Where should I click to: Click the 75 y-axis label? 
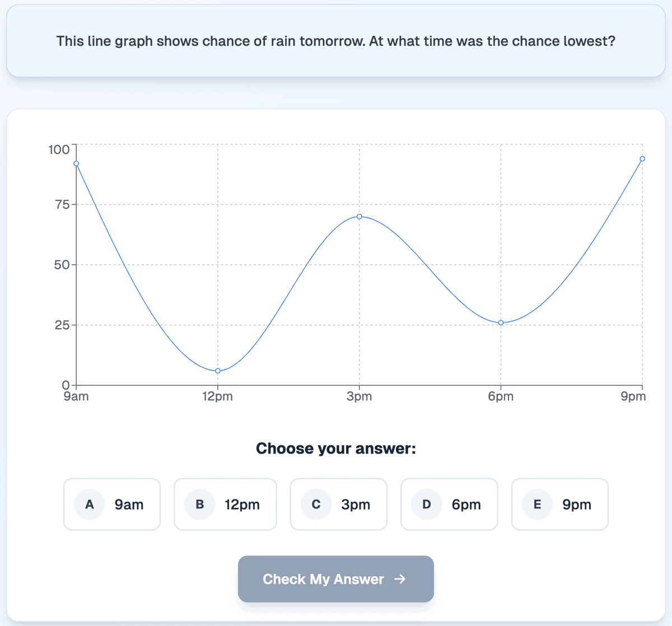62,204
